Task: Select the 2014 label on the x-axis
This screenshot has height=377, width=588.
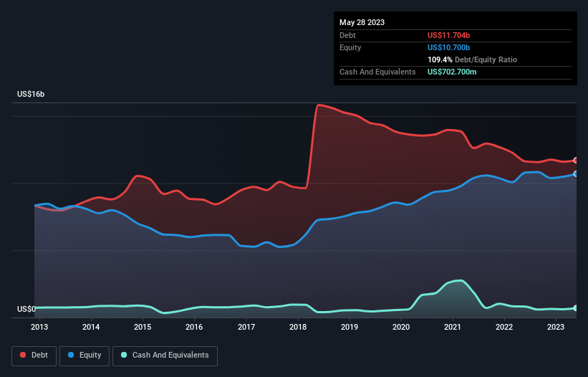Action: 91,327
